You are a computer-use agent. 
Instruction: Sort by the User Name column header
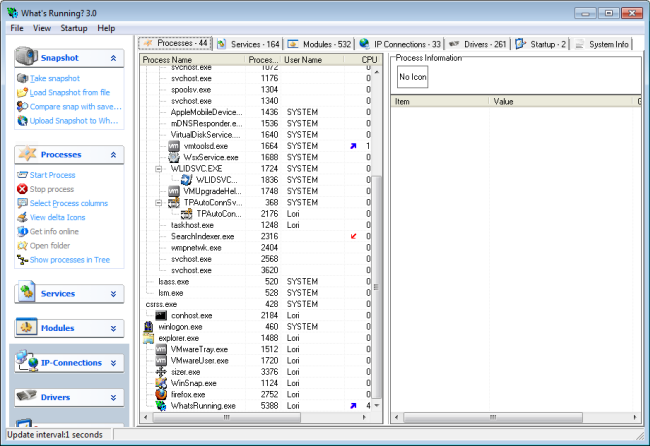(313, 60)
